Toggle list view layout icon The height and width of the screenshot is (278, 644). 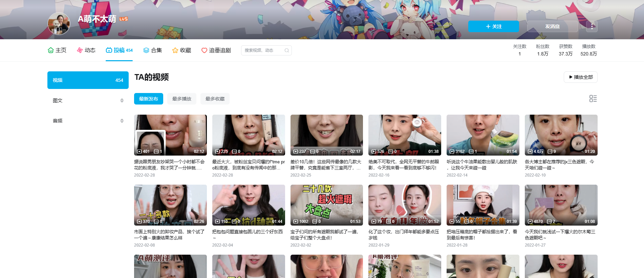point(593,98)
